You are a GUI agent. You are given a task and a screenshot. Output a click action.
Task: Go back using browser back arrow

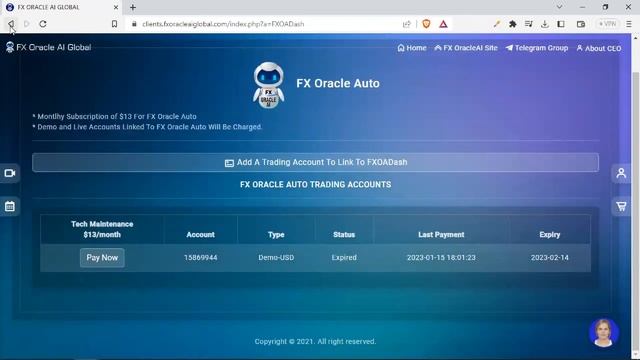coord(11,24)
